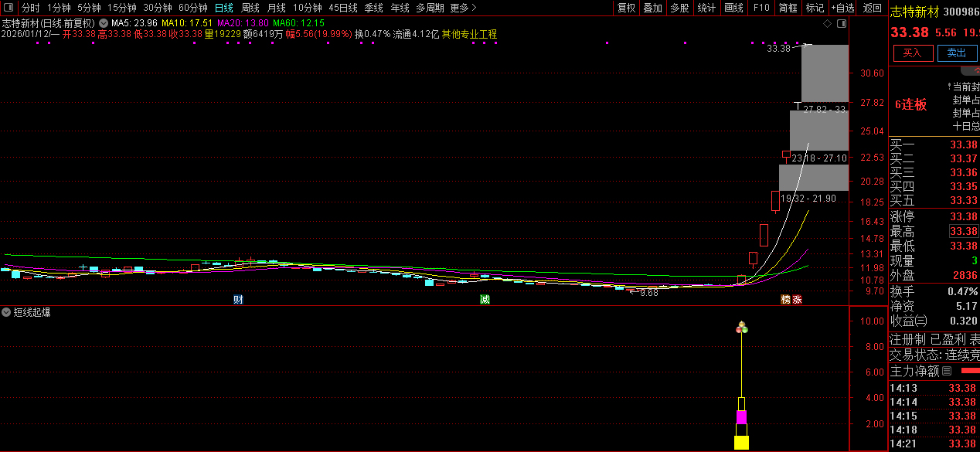Screen dimensions: 980x452
Task: Select the 45日线 period
Action: [342, 8]
